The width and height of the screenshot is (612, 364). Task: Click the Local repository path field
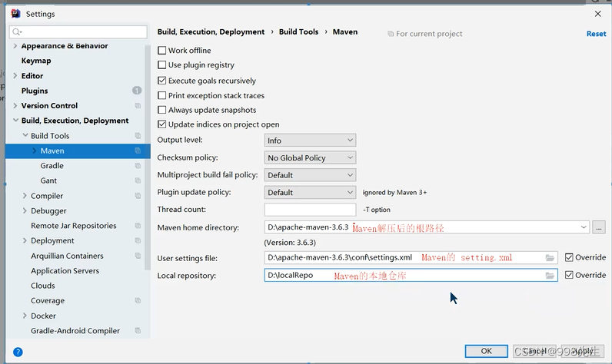tap(411, 275)
